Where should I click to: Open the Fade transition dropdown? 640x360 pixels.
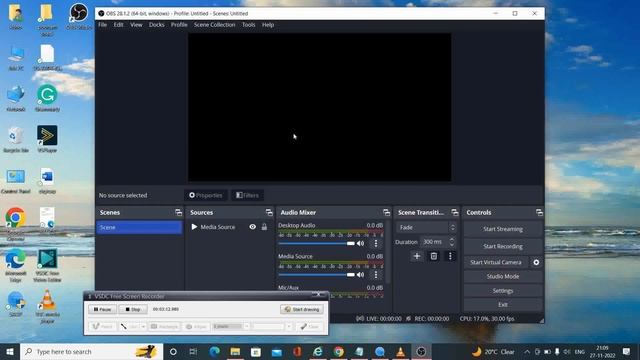pyautogui.click(x=427, y=227)
